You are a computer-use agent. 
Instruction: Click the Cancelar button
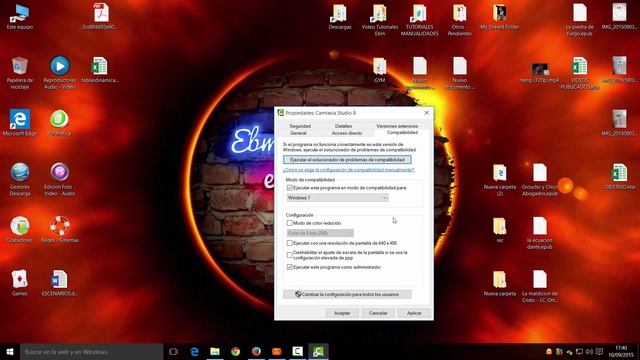coord(378,313)
